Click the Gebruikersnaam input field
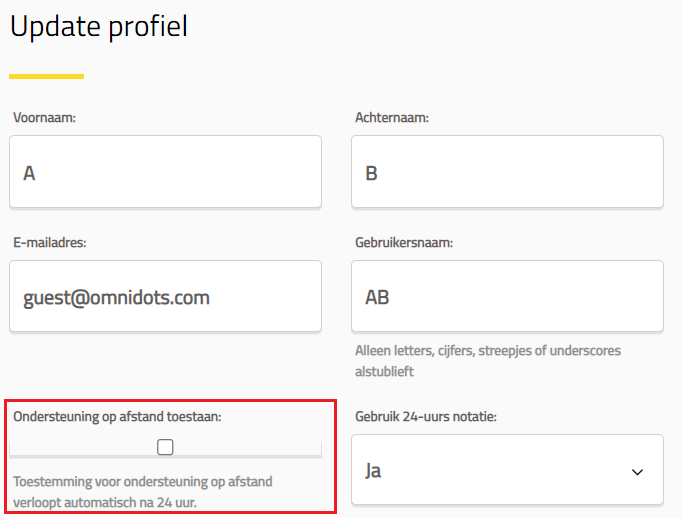The image size is (682, 517). pyautogui.click(x=507, y=297)
